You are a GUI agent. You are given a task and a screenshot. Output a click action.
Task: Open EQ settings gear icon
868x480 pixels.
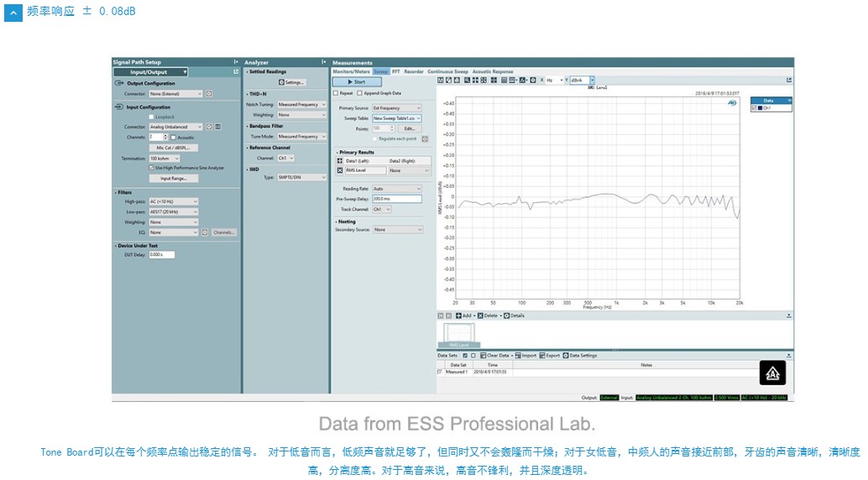coord(205,232)
